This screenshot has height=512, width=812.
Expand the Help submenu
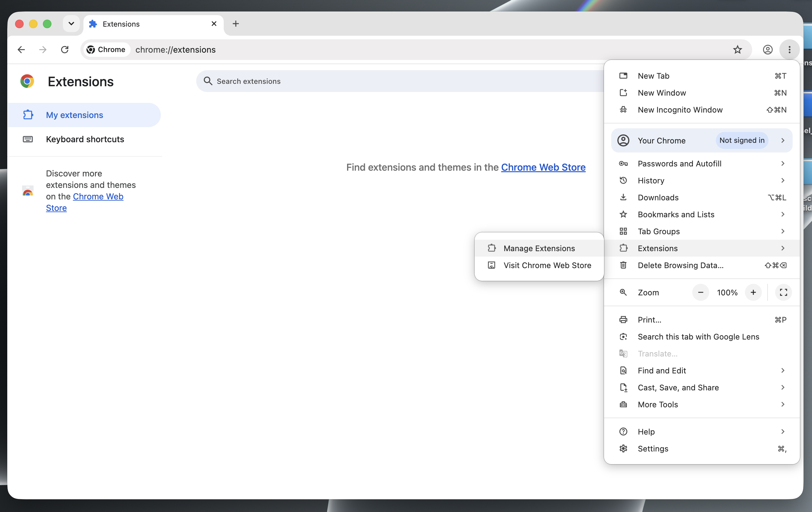[701, 431]
